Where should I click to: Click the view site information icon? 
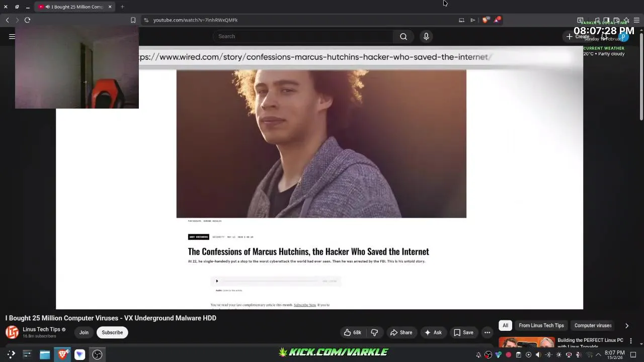tap(146, 20)
